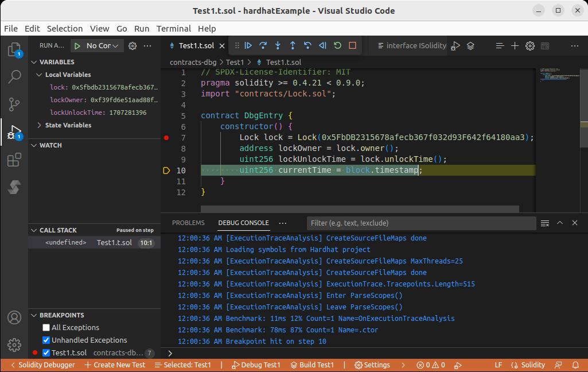Disable the Test1.t.sol breakpoint checkbox

46,353
